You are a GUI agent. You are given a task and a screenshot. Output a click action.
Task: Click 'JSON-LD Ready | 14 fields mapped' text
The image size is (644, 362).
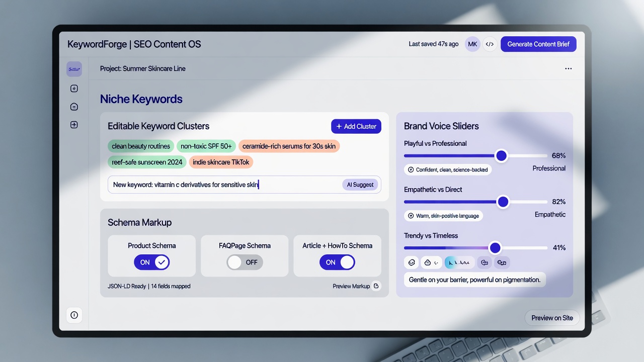pyautogui.click(x=149, y=286)
